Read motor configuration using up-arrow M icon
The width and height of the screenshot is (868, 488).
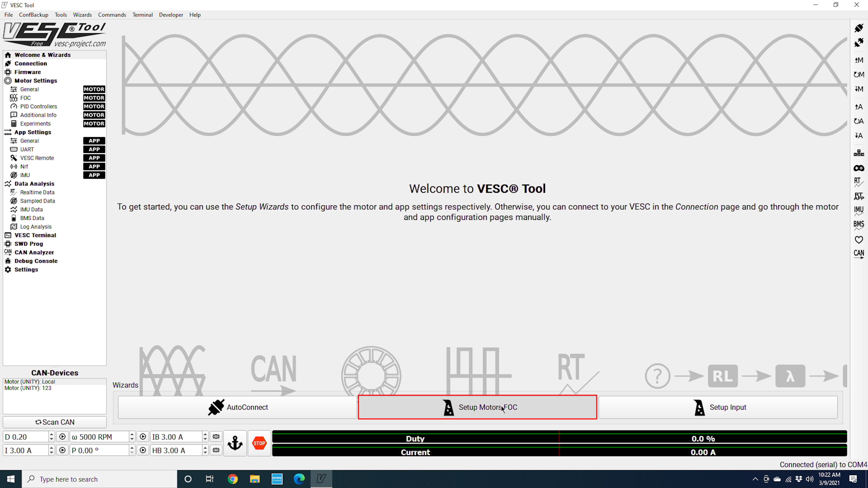coord(859,60)
